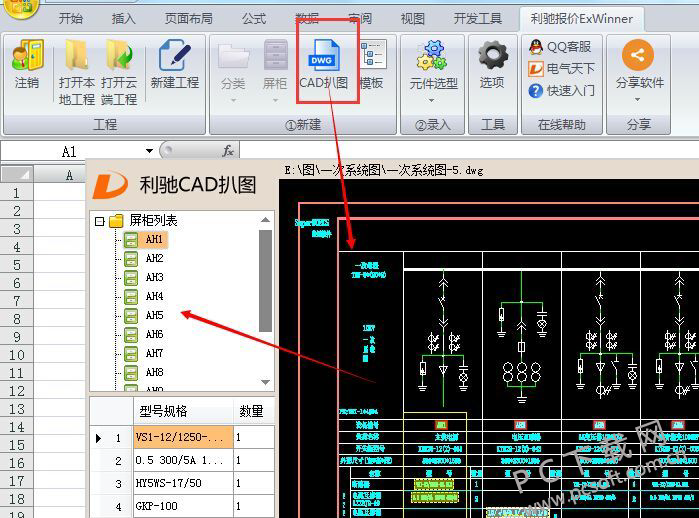Click the formula bar input
Image resolution: width=699 pixels, height=518 pixels.
tap(469, 151)
